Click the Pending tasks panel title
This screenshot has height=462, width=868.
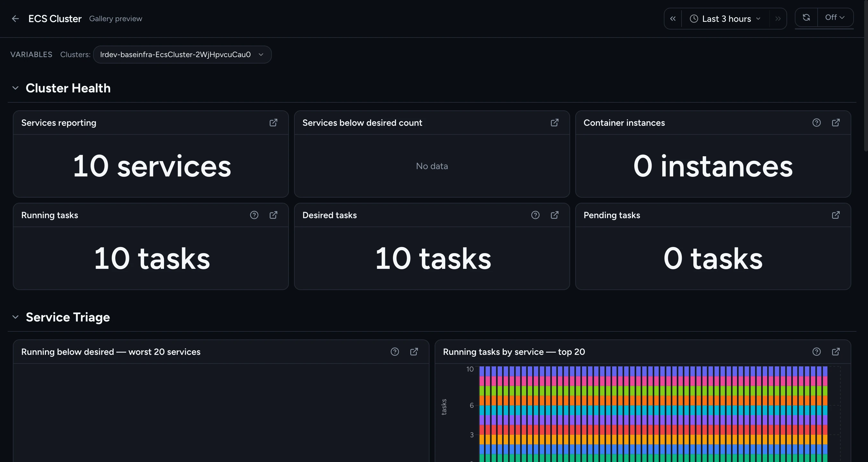point(612,215)
